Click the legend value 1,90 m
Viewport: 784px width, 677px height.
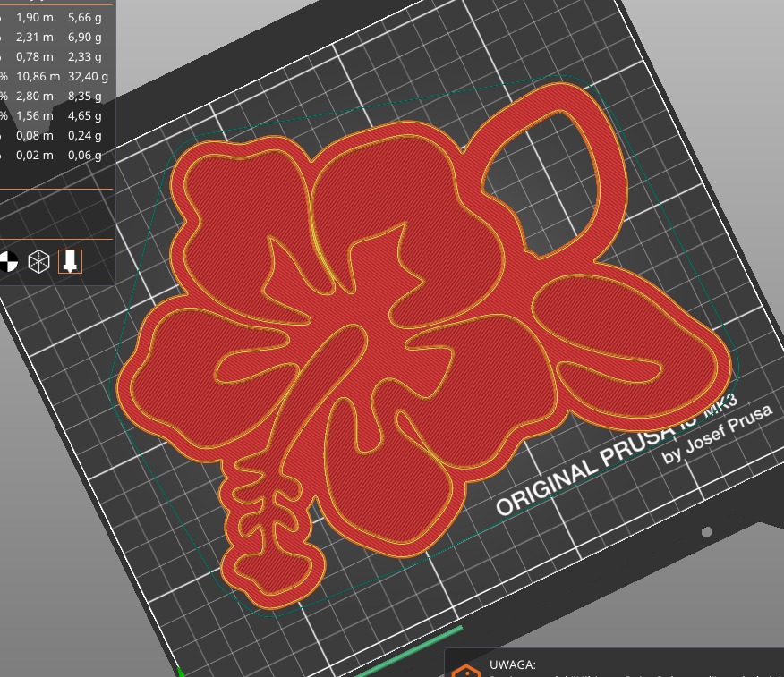click(x=35, y=18)
